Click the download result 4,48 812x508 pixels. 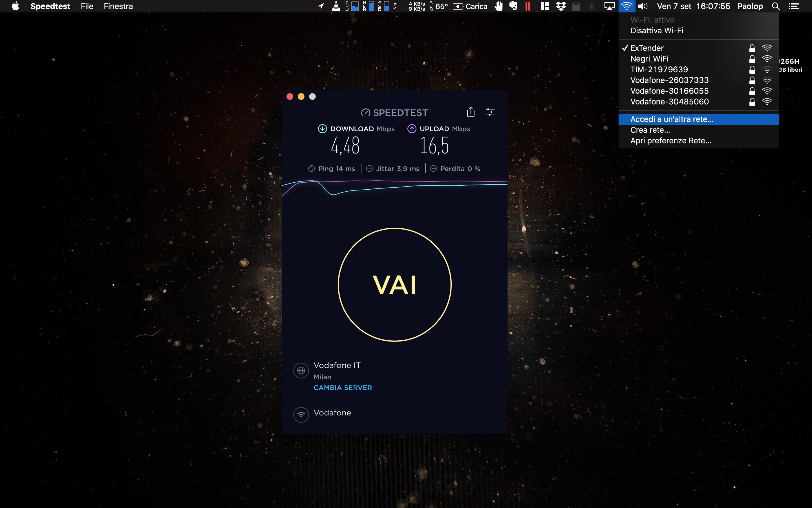[345, 145]
